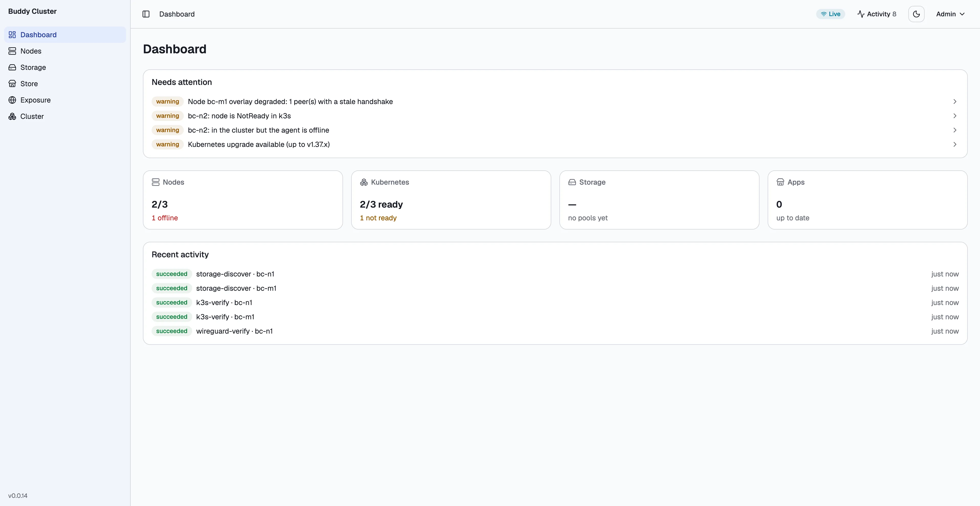Select the k3s-verify · bc-m1 activity row
The height and width of the screenshot is (506, 980).
(555, 317)
